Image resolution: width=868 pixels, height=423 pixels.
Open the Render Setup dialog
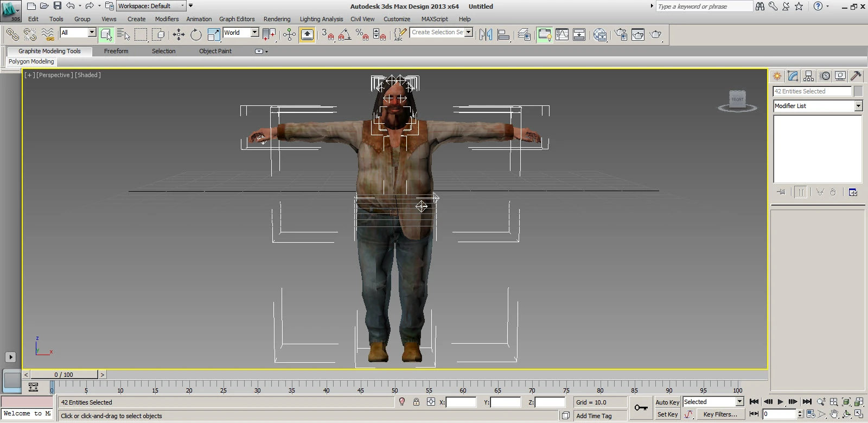[x=621, y=35]
